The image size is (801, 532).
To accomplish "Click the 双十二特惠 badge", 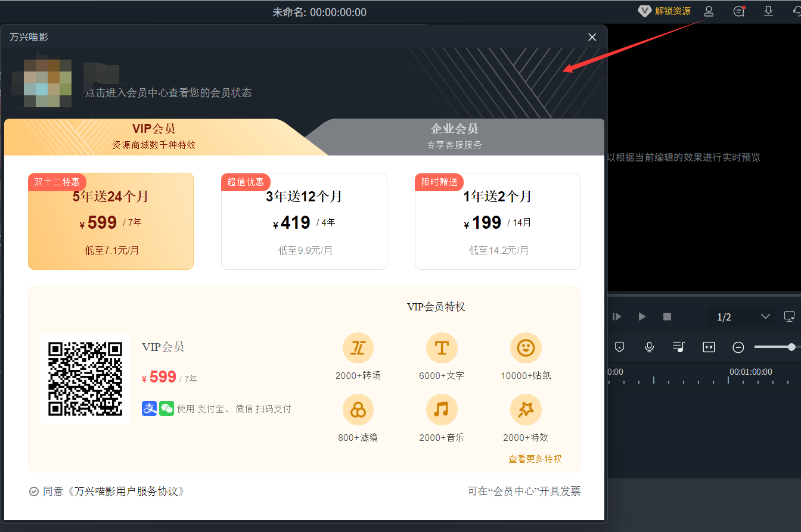I will click(57, 182).
